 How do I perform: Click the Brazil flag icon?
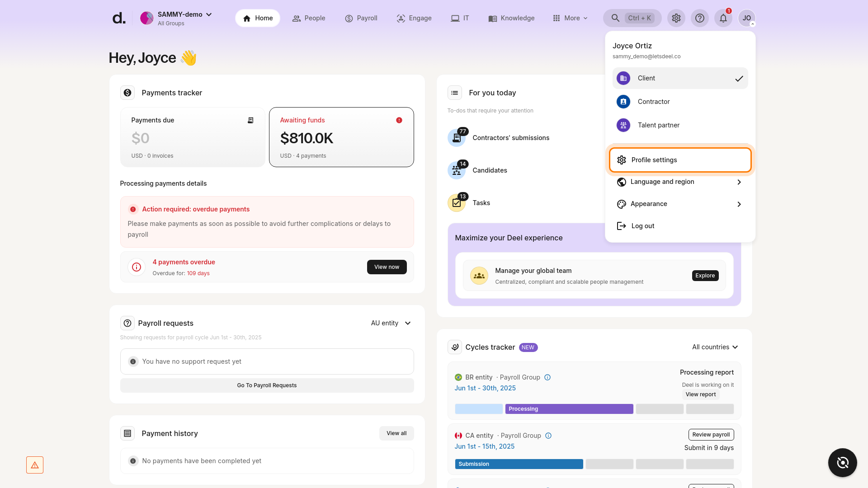458,377
